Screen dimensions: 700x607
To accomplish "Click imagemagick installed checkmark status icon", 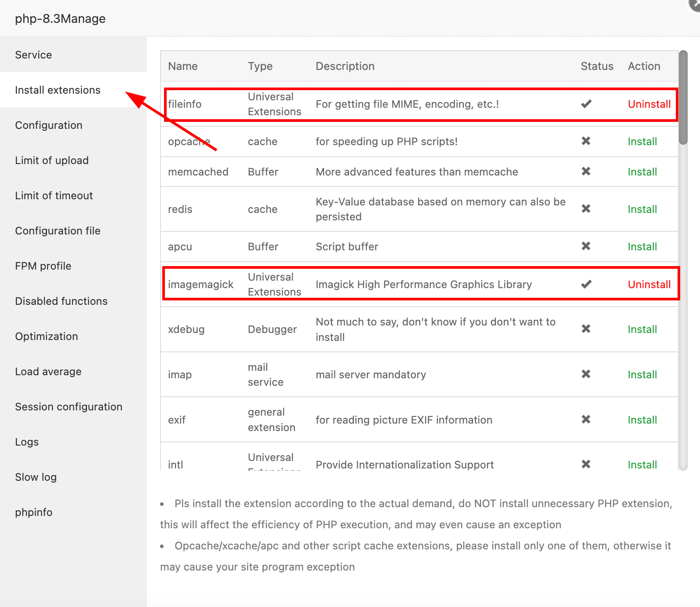I will [586, 284].
